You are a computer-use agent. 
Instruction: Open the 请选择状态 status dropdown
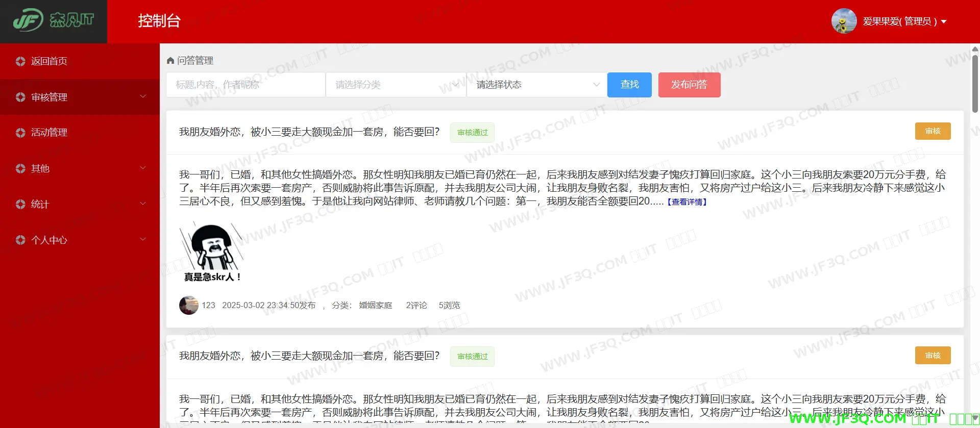pyautogui.click(x=536, y=85)
